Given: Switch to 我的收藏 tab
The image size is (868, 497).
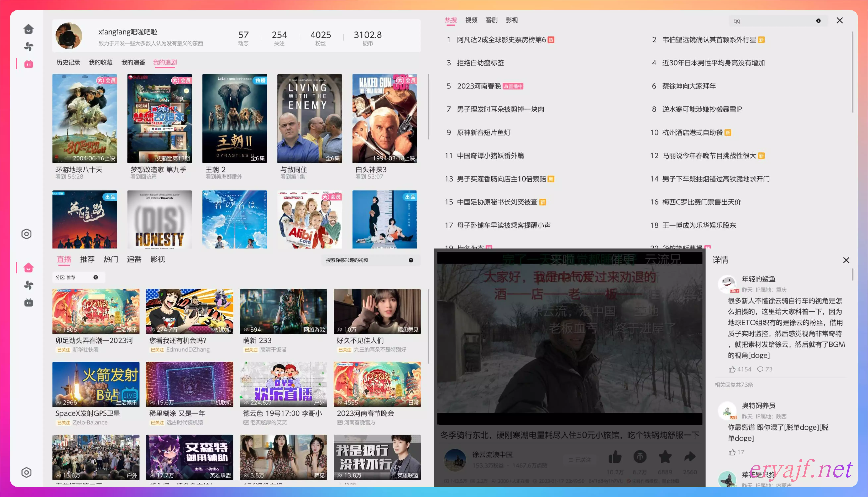Looking at the screenshot, I should pos(101,62).
